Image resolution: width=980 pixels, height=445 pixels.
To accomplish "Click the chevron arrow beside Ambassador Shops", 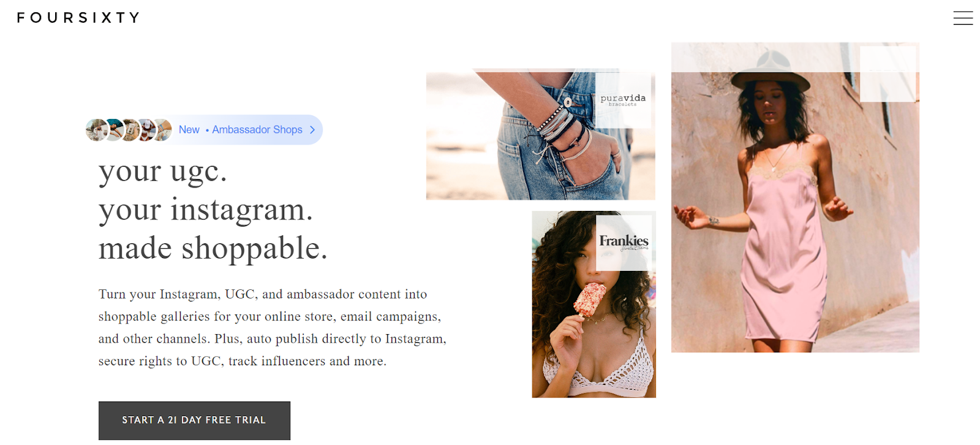I will [312, 130].
